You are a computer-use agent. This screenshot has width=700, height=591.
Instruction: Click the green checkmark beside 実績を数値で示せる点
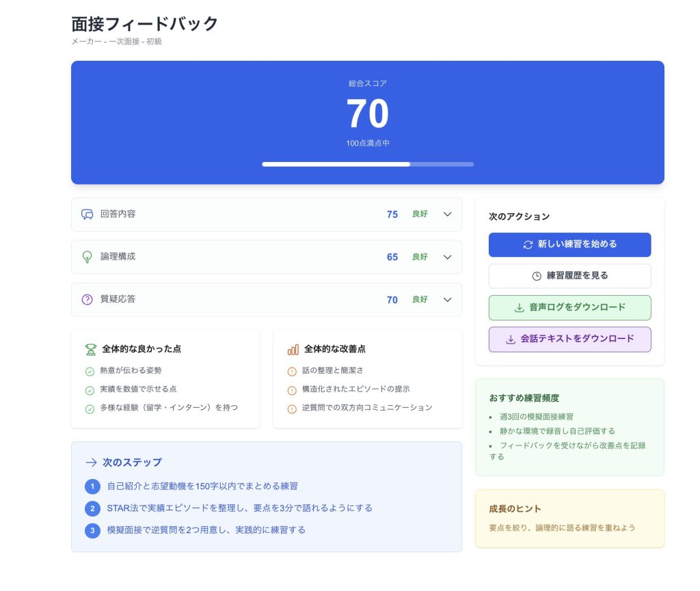click(90, 390)
